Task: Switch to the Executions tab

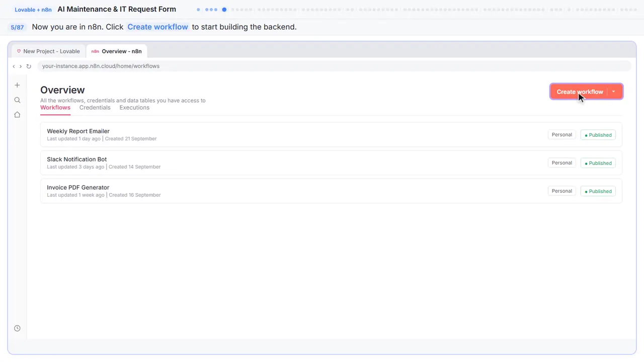Action: click(134, 108)
